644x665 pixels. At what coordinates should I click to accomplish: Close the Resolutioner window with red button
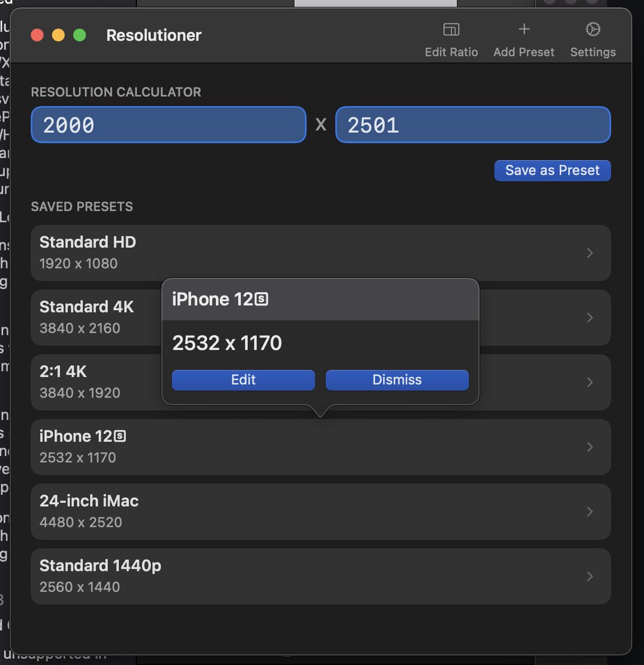pyautogui.click(x=37, y=35)
